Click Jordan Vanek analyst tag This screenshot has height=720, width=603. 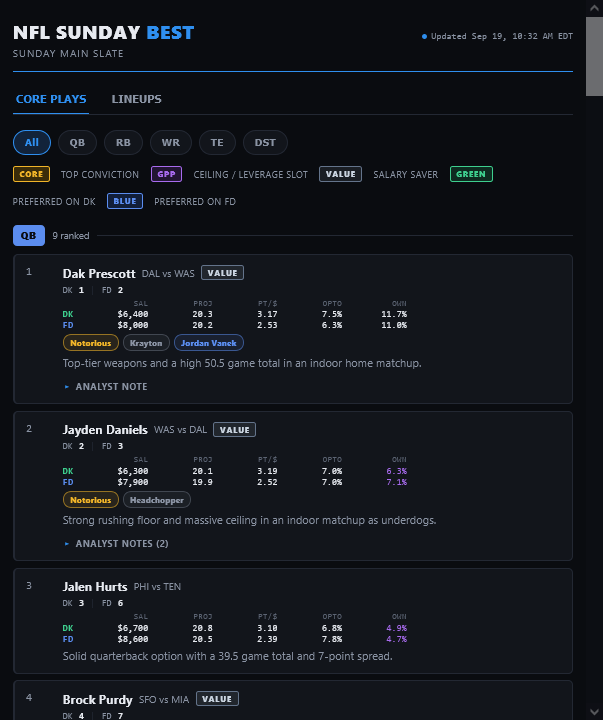point(209,343)
